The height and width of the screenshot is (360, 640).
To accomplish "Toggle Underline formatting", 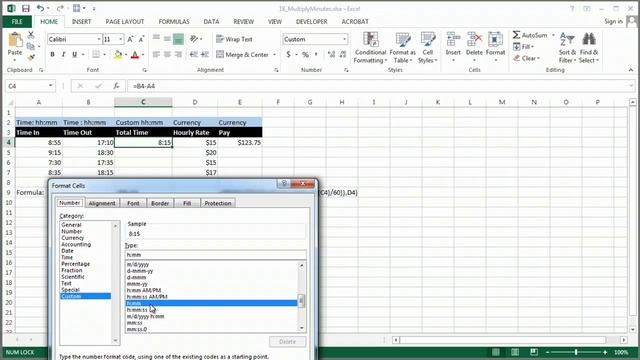I will click(x=74, y=54).
